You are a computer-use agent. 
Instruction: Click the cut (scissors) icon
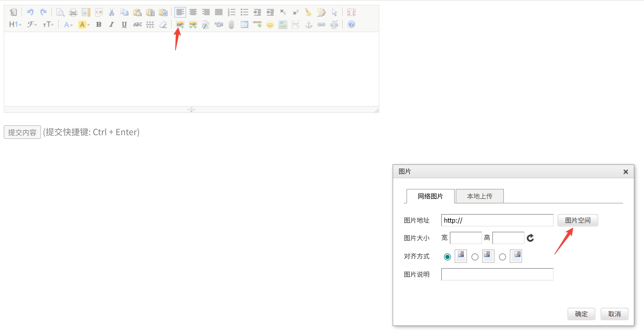[112, 12]
